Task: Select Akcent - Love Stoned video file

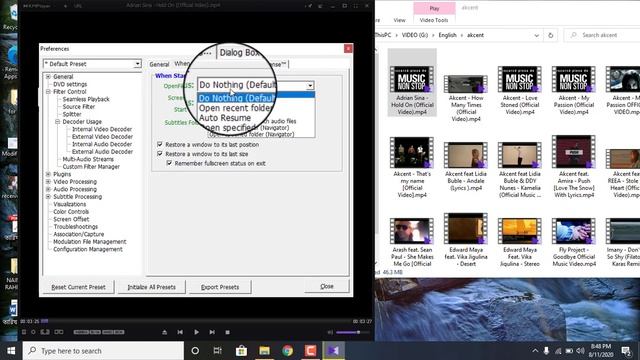Action: 520,91
